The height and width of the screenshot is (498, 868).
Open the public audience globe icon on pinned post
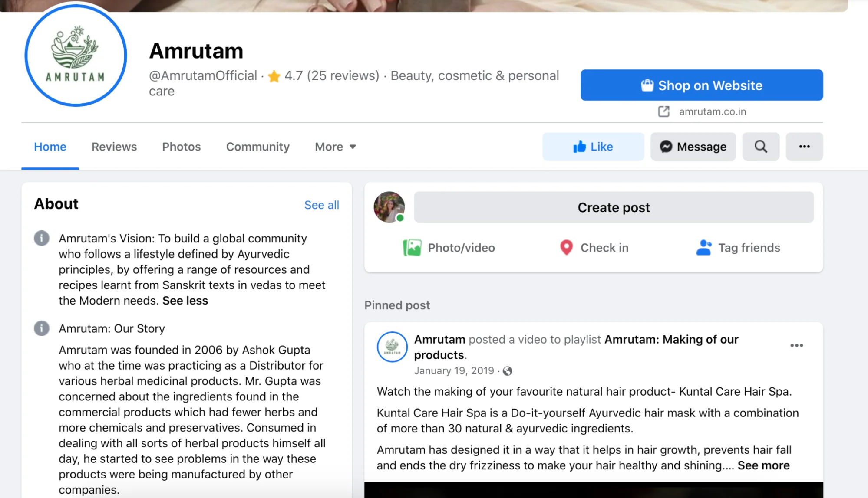(x=507, y=371)
